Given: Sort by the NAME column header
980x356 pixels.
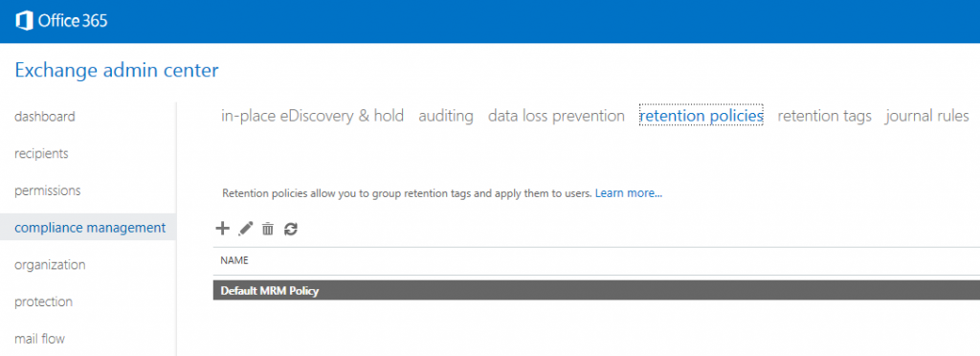Looking at the screenshot, I should click(234, 261).
